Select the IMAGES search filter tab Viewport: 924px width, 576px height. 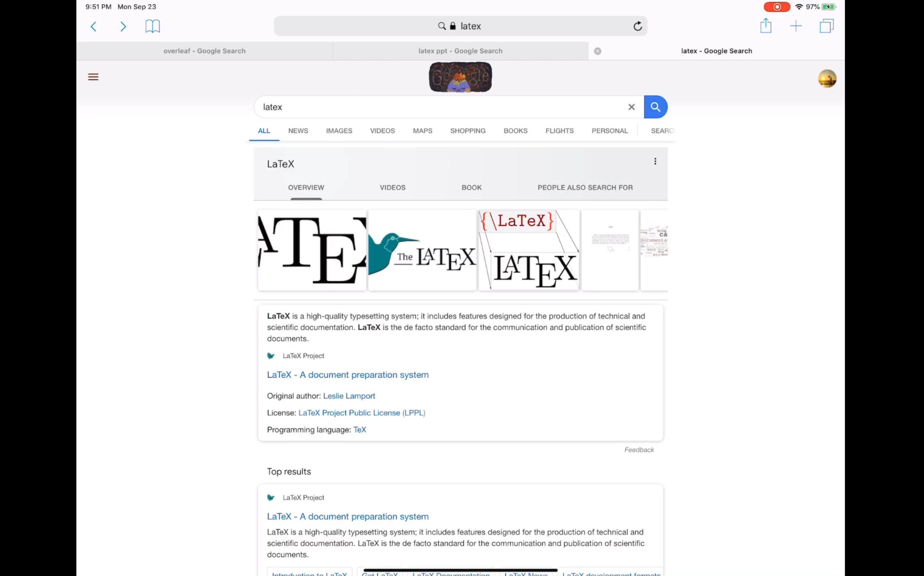click(x=339, y=131)
